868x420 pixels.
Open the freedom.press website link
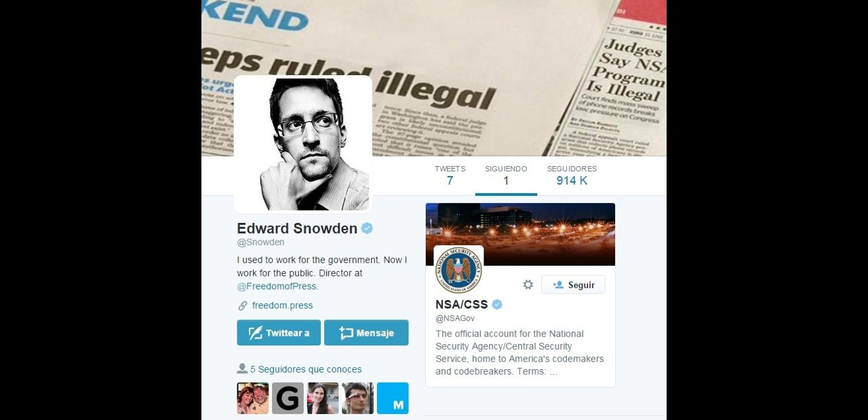(x=282, y=306)
